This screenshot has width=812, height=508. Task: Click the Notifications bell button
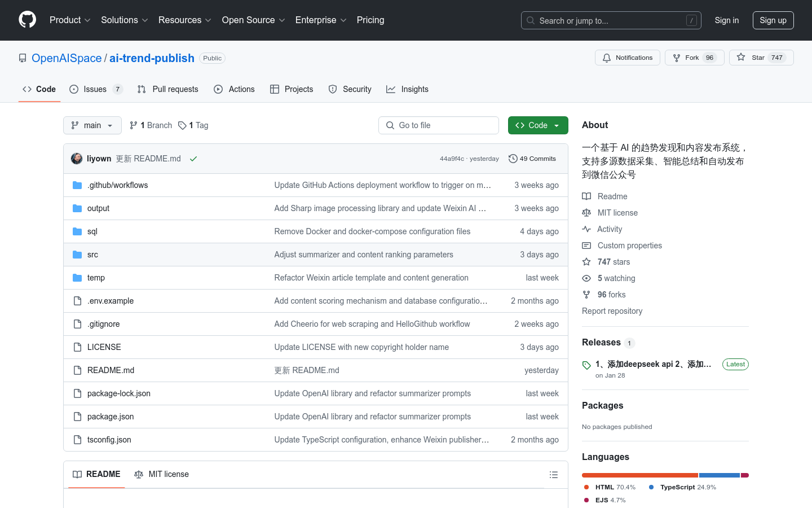[x=627, y=58]
